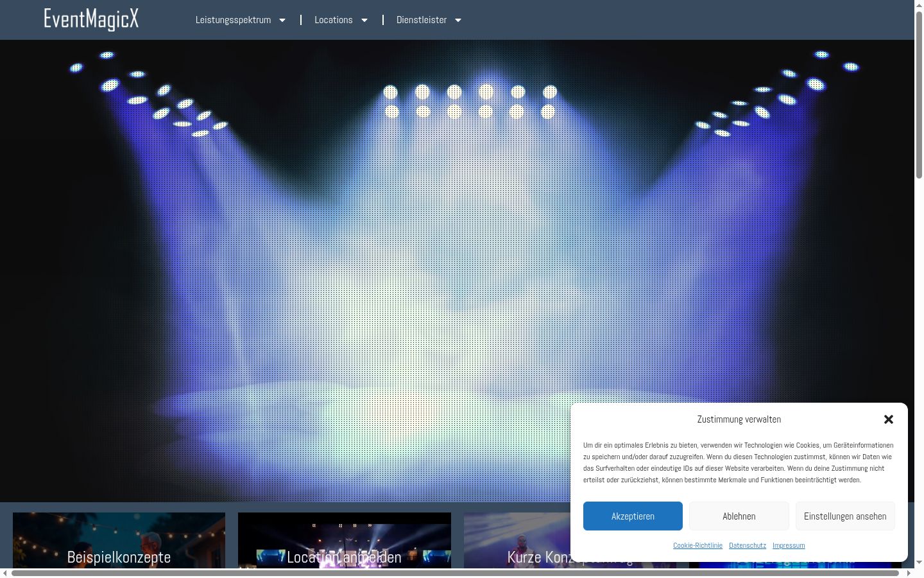Click the vertical scrollbar thumb

[x=919, y=95]
